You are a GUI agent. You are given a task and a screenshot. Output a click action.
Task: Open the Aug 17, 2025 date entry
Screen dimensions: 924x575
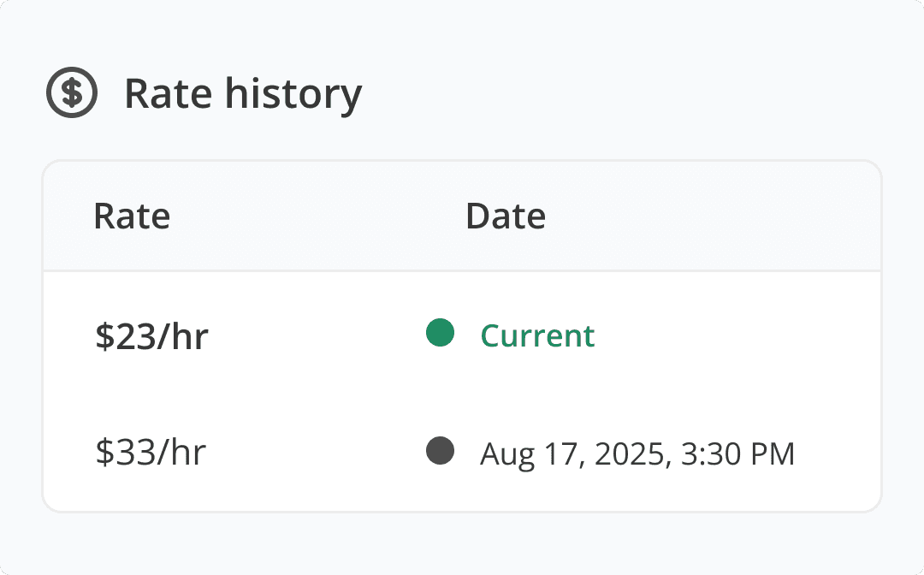click(637, 454)
